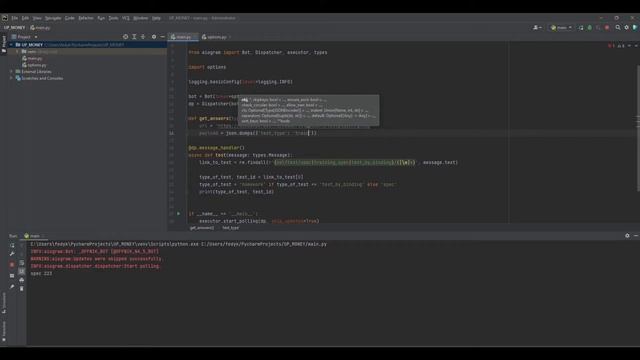Click the 'import options' code line
Image resolution: width=640 pixels, height=360 pixels.
click(x=207, y=67)
